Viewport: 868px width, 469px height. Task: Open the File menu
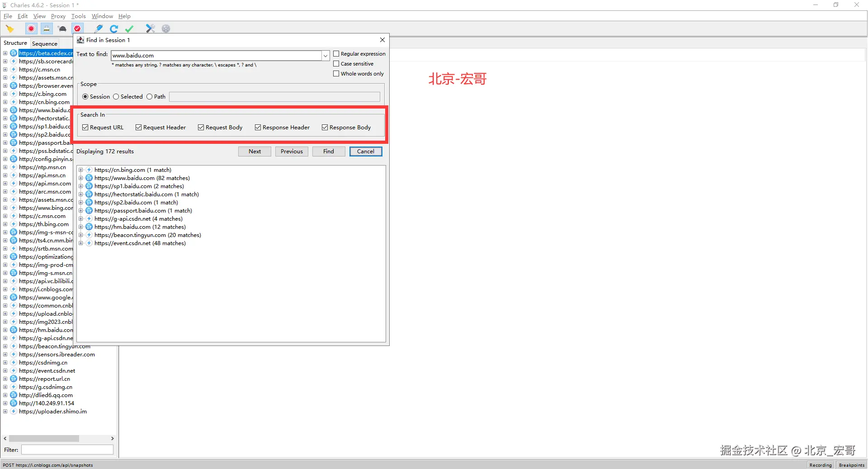point(8,16)
